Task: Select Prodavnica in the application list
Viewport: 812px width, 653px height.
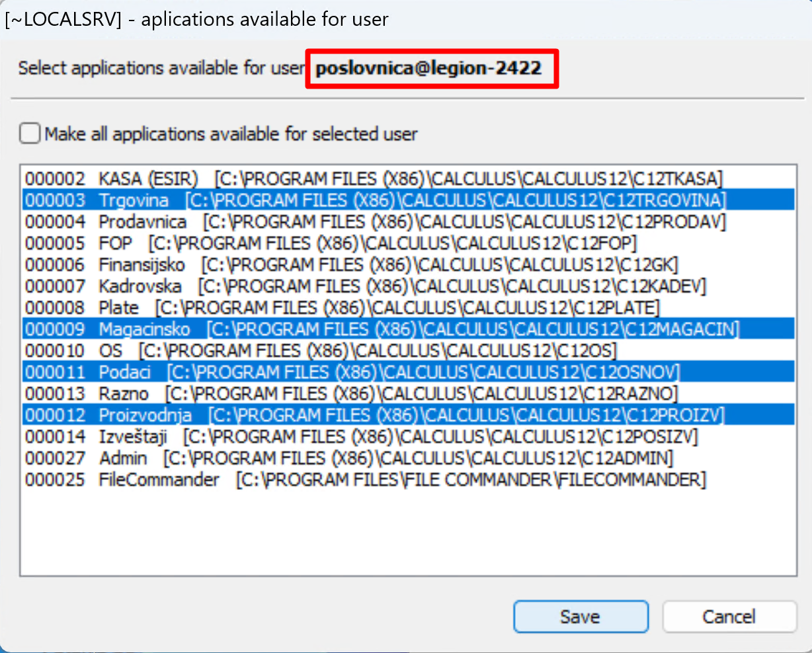Action: pos(142,221)
